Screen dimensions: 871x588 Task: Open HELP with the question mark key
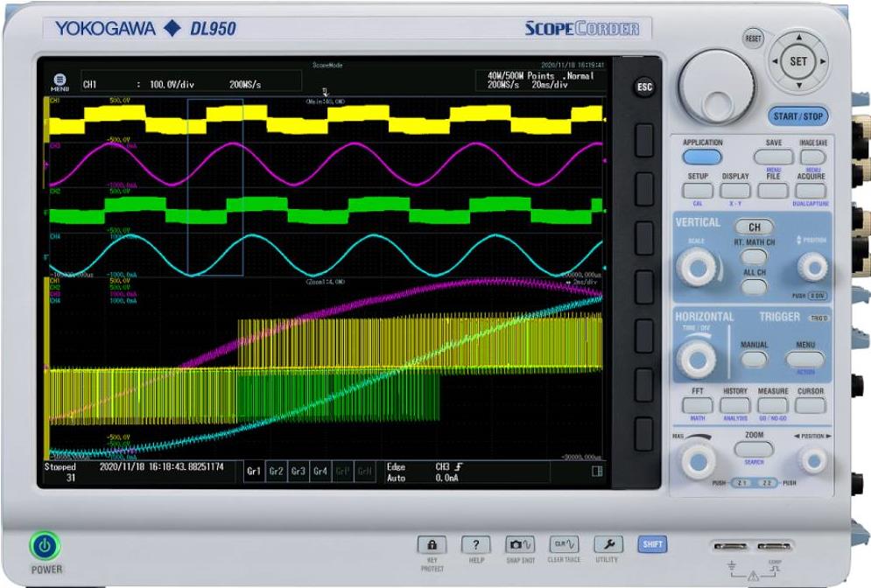click(x=475, y=545)
